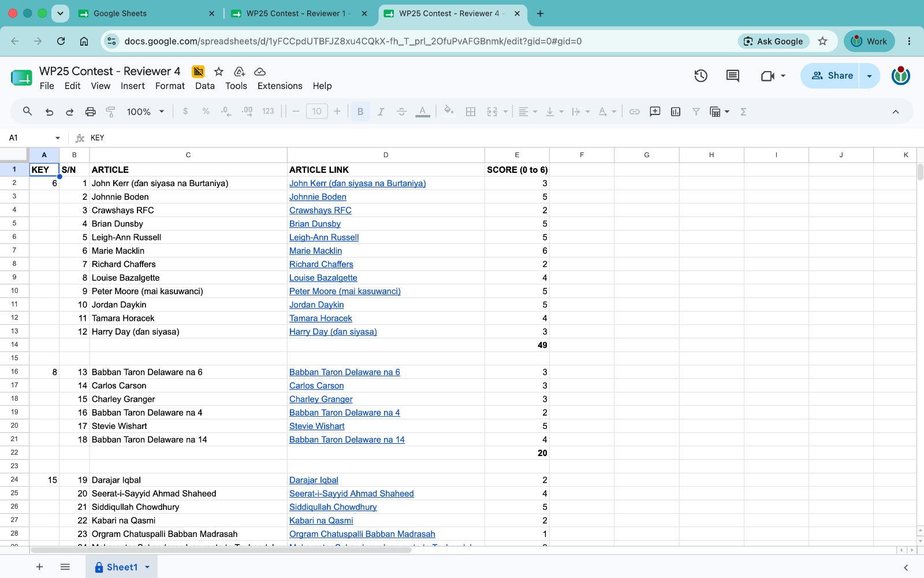Star the WP25 Contest document
Image resolution: width=924 pixels, height=578 pixels.
pyautogui.click(x=219, y=71)
